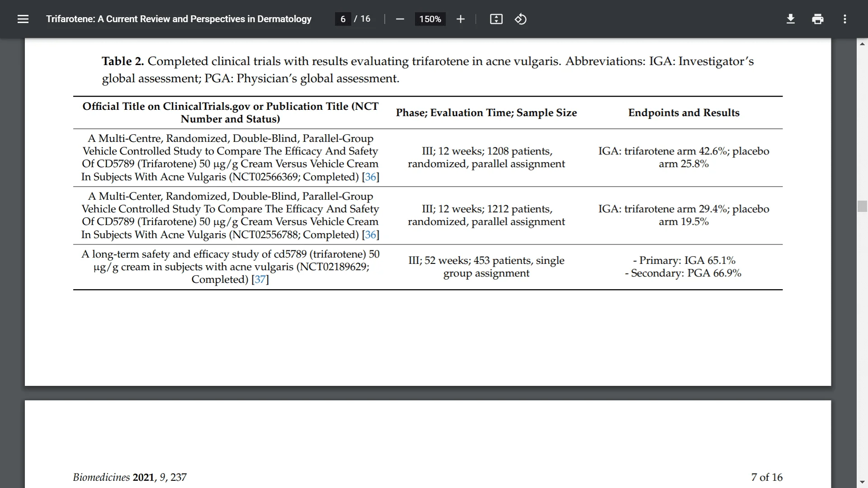Screen dimensions: 868x488
Task: Click 'Secondary: PGA 66.9%' text
Action: point(683,273)
